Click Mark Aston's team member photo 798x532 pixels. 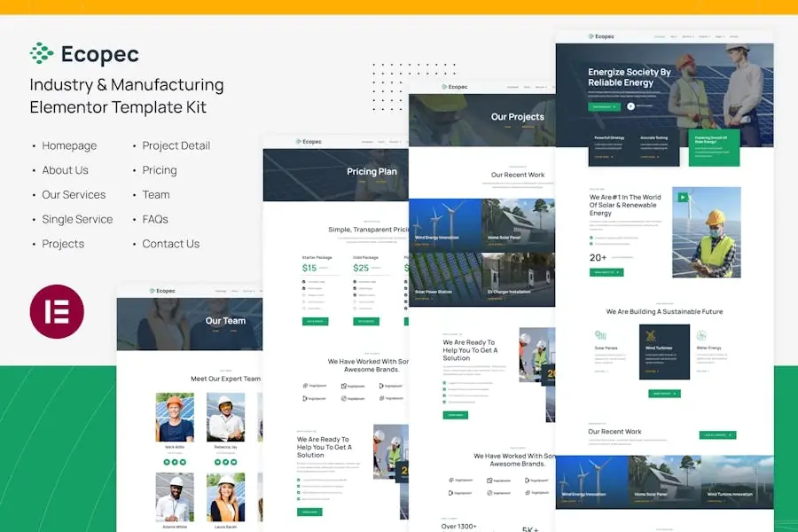tap(175, 418)
